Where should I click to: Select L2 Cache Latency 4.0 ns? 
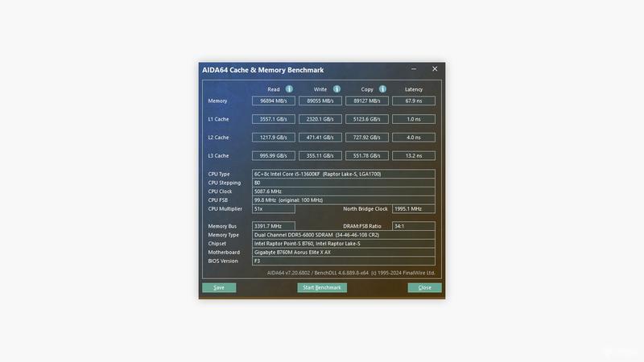tap(414, 138)
